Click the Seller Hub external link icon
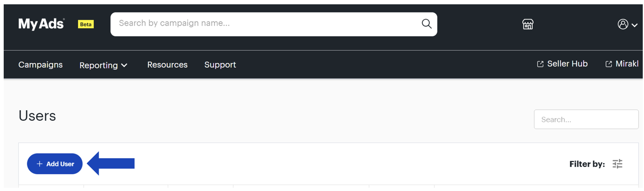Screen dimensions: 644x191 [x=540, y=64]
